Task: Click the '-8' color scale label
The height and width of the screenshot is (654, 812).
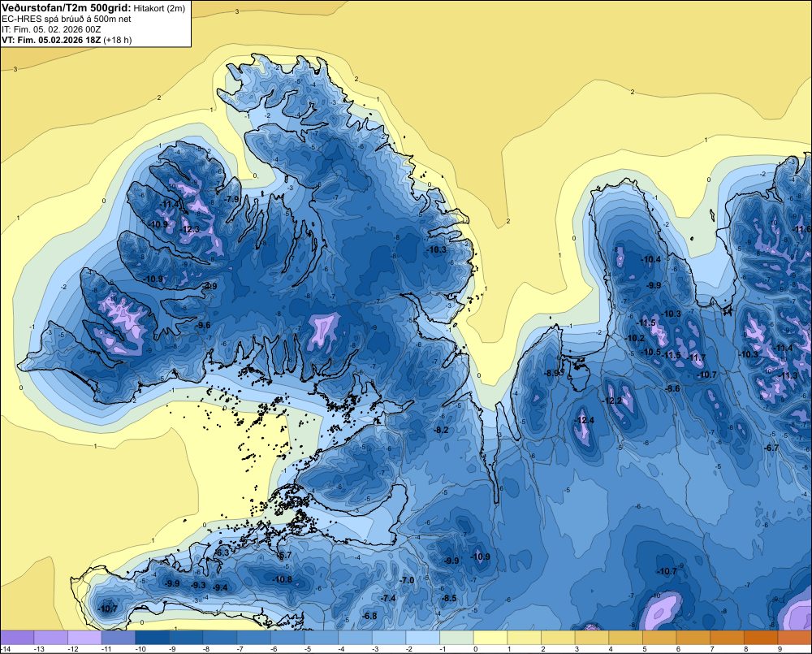Action: pyautogui.click(x=206, y=649)
